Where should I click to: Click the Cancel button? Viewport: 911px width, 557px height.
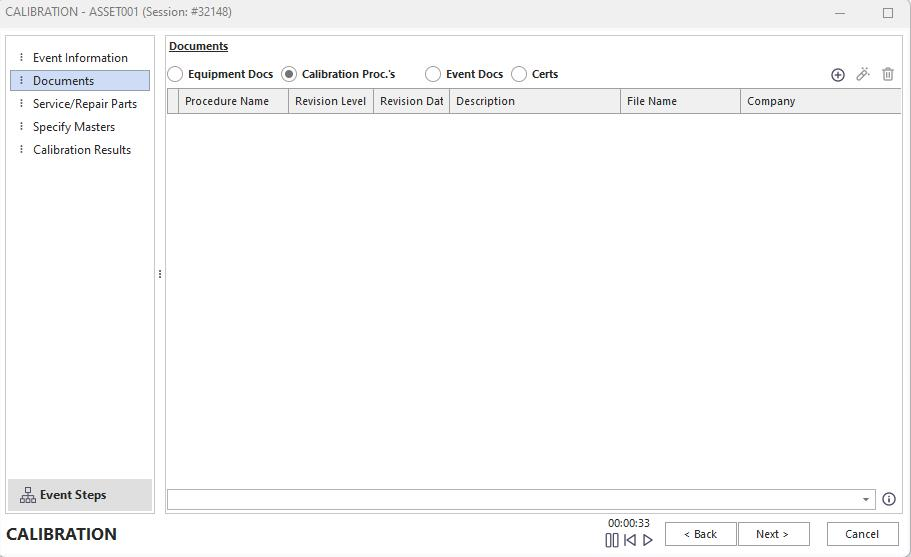point(862,534)
